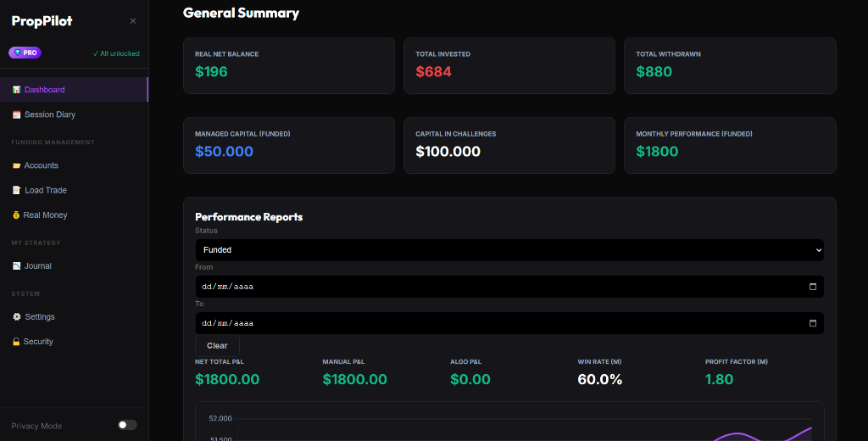Image resolution: width=868 pixels, height=441 pixels.
Task: Click the Security padlock icon
Action: tap(16, 342)
